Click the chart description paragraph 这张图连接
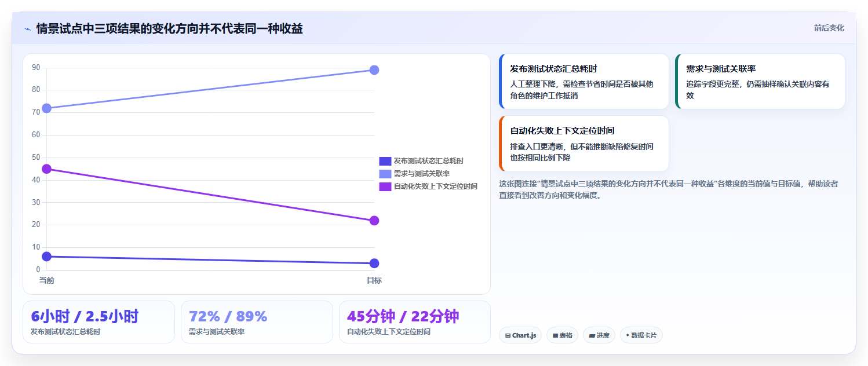868x366 pixels. click(668, 189)
